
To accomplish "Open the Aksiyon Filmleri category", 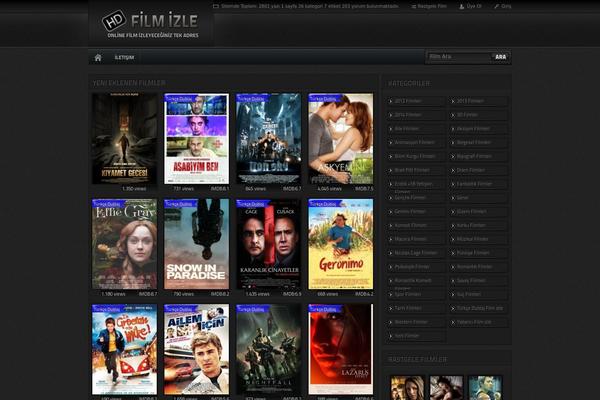I will (473, 129).
